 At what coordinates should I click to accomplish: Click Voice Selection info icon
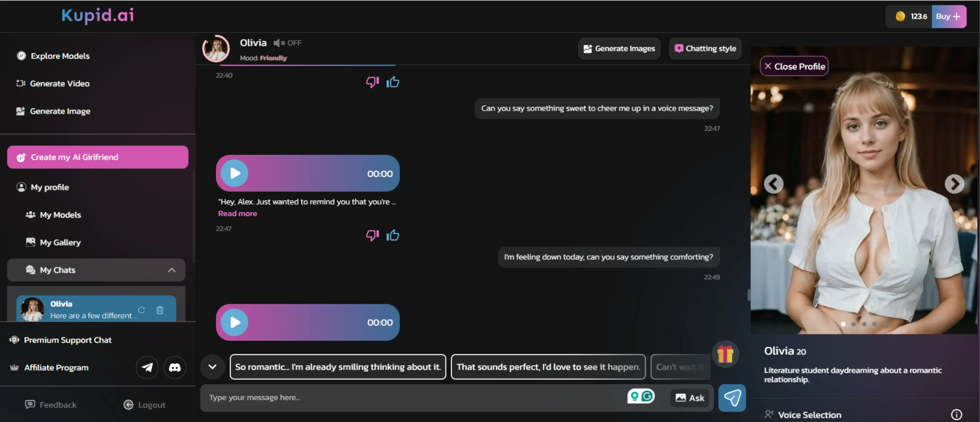[956, 414]
